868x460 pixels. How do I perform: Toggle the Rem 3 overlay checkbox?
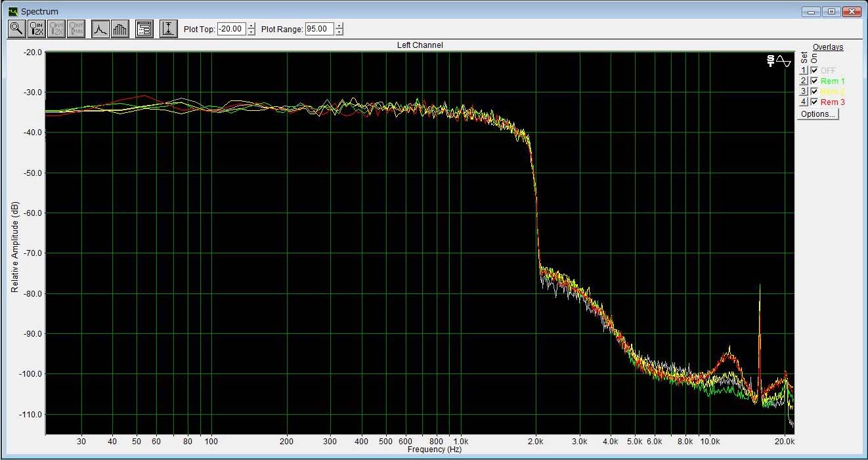click(x=814, y=102)
